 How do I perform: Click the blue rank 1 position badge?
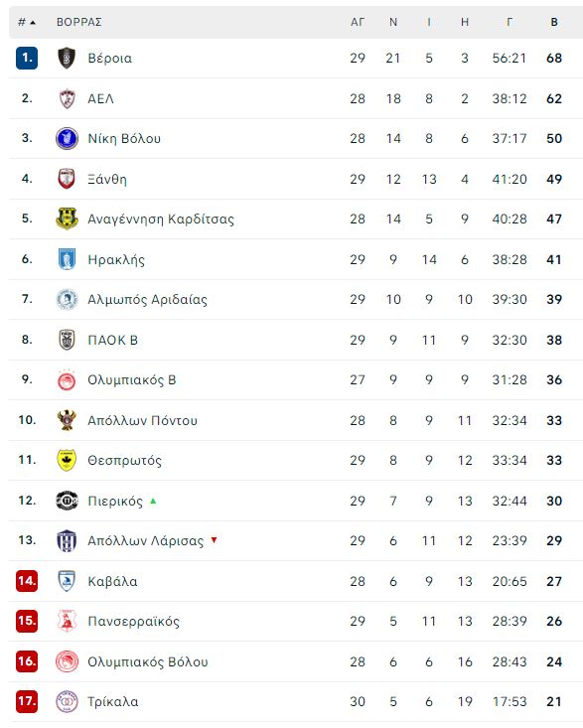click(27, 58)
